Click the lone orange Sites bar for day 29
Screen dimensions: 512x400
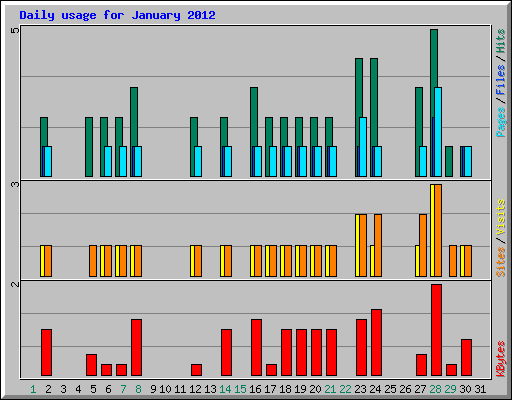click(x=453, y=261)
